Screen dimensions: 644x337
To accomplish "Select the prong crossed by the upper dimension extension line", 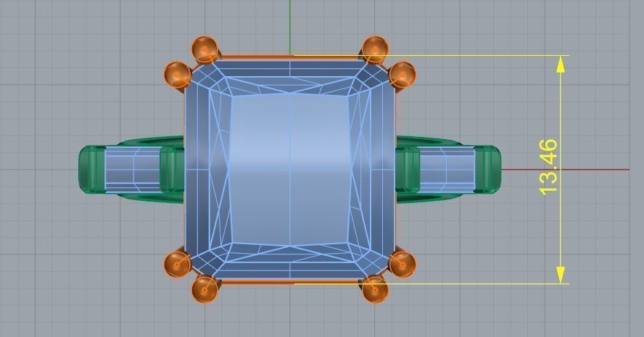I will pyautogui.click(x=376, y=50).
